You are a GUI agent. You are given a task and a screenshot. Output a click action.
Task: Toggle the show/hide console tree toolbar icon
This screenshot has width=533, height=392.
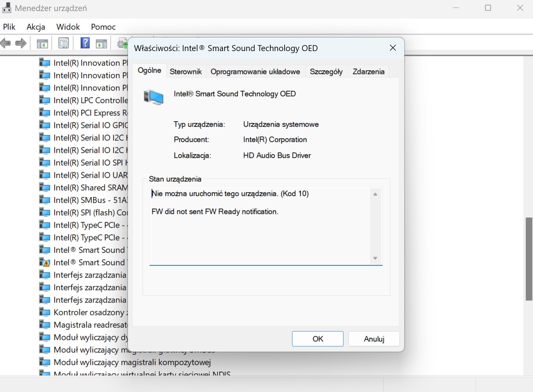click(42, 44)
